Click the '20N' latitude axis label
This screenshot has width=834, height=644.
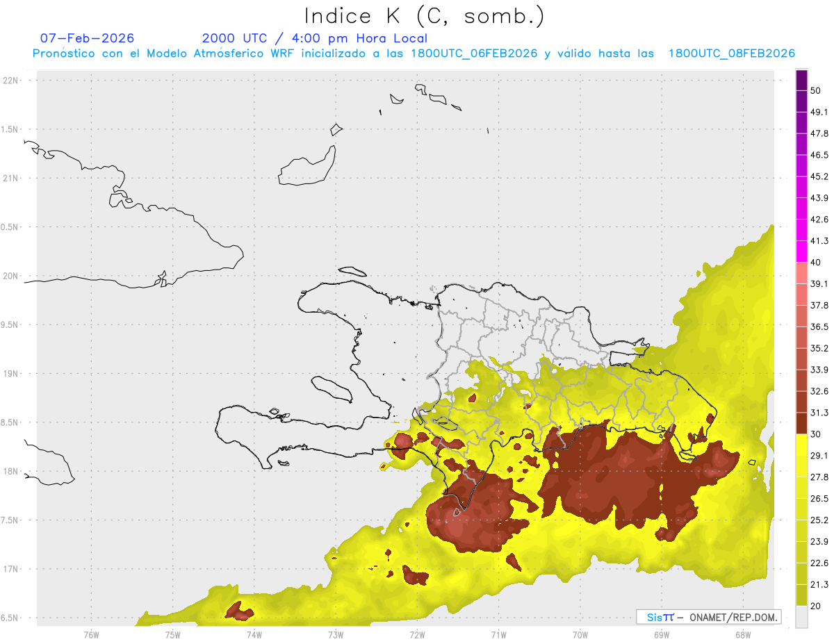(11, 276)
